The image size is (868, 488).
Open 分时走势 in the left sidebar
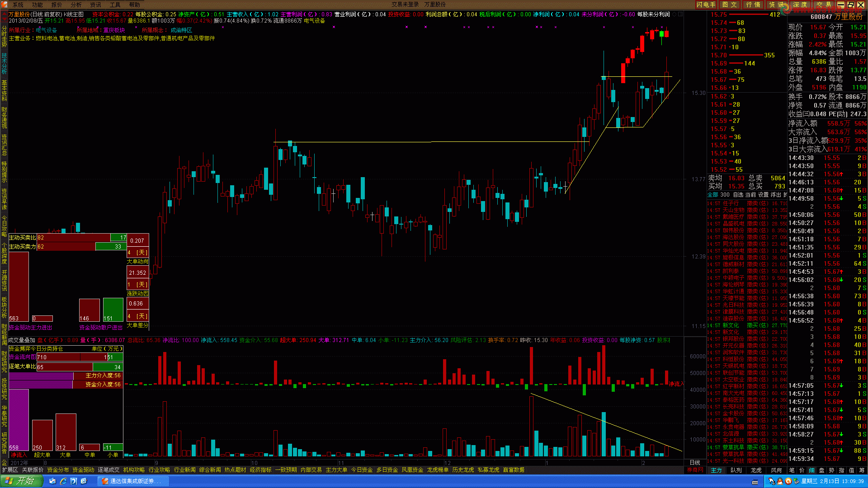(x=4, y=37)
